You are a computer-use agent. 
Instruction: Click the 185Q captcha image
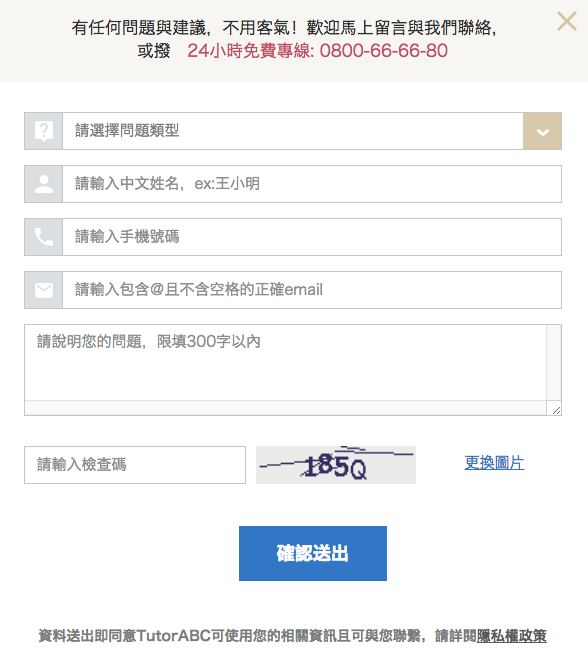[x=336, y=465]
